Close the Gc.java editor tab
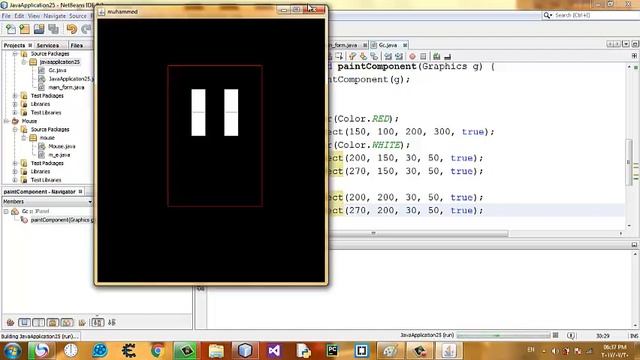Screen dimensions: 640x360 405,45
